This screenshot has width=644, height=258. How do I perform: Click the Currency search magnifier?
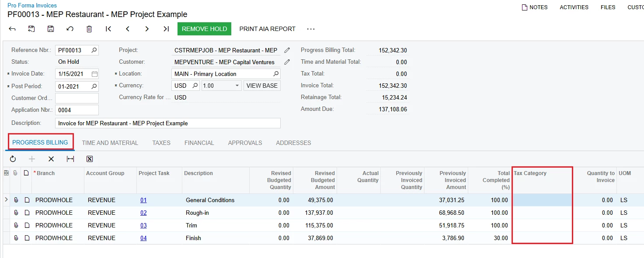click(195, 86)
